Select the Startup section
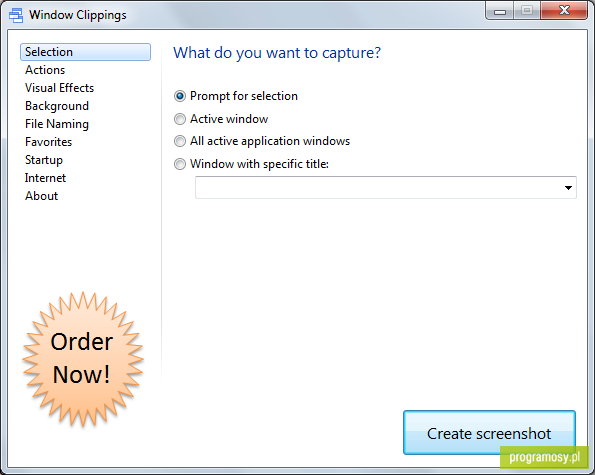The width and height of the screenshot is (595, 475). [x=44, y=160]
